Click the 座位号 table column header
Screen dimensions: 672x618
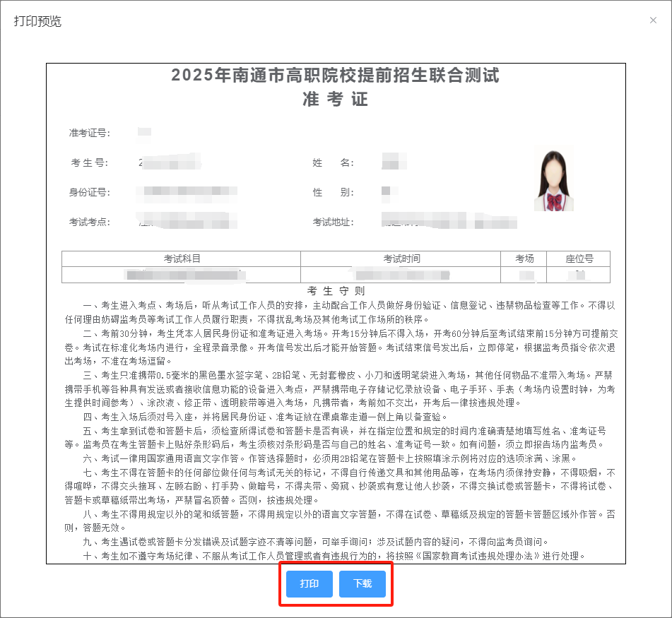[579, 259]
